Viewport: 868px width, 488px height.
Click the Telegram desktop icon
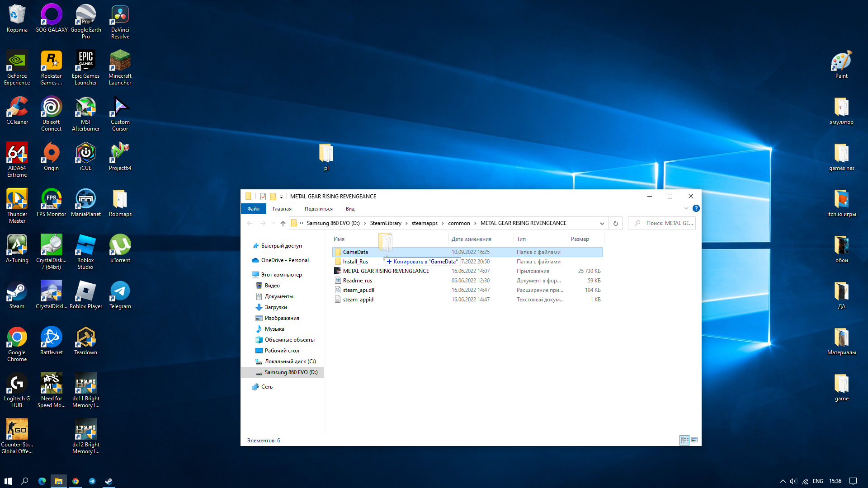(120, 295)
